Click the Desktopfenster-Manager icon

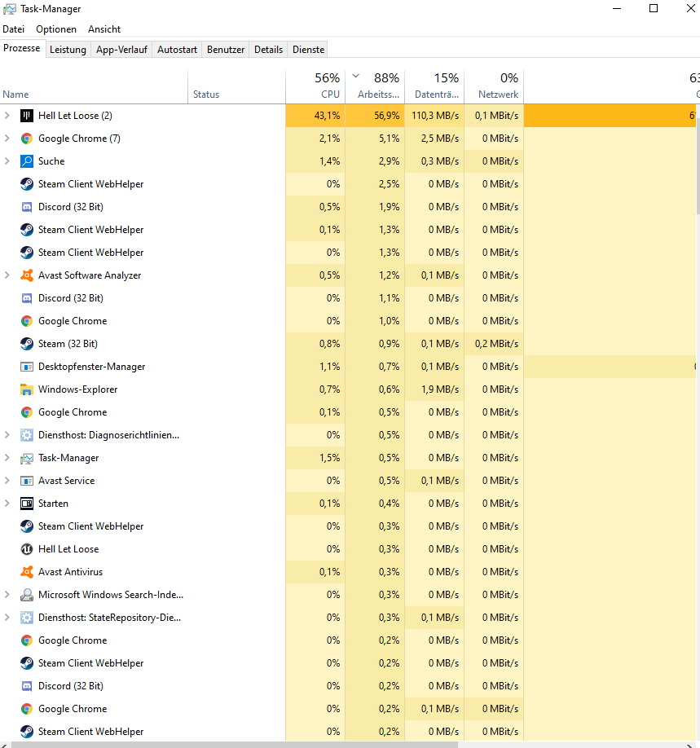[27, 367]
